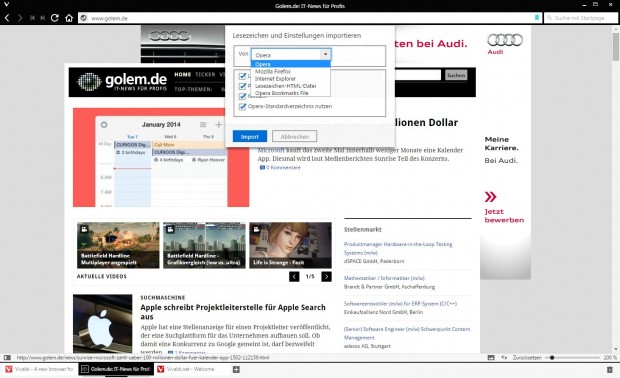The width and height of the screenshot is (620, 378).
Task: Click the rewind history button
Action: click(x=32, y=18)
